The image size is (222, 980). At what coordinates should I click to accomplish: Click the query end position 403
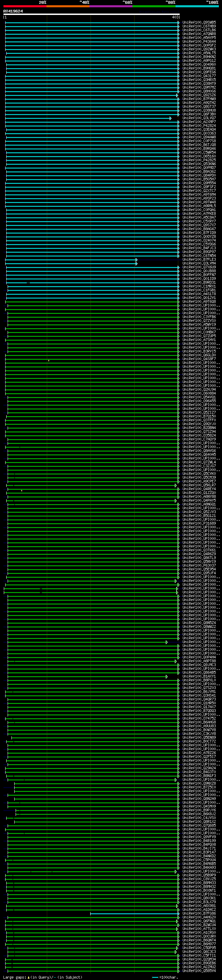[x=175, y=17]
